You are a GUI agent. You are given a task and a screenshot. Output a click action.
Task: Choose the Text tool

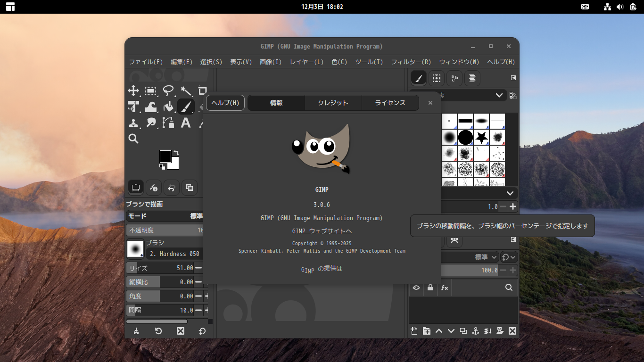click(186, 123)
